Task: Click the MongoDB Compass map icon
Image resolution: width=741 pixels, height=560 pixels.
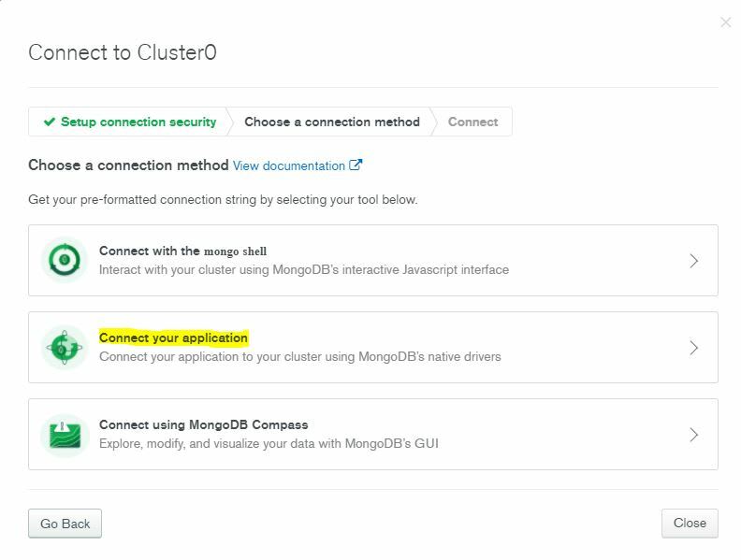Action: (x=65, y=435)
